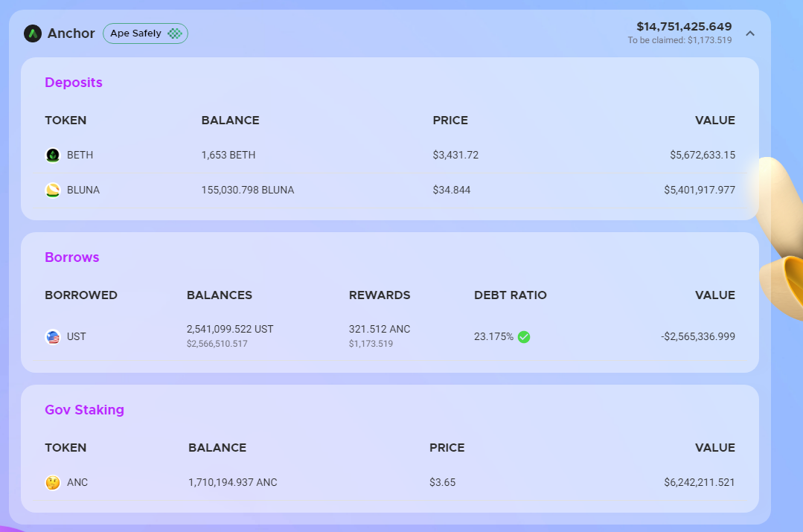
Task: Click the VALUE column header in Gov Staking
Action: point(715,447)
